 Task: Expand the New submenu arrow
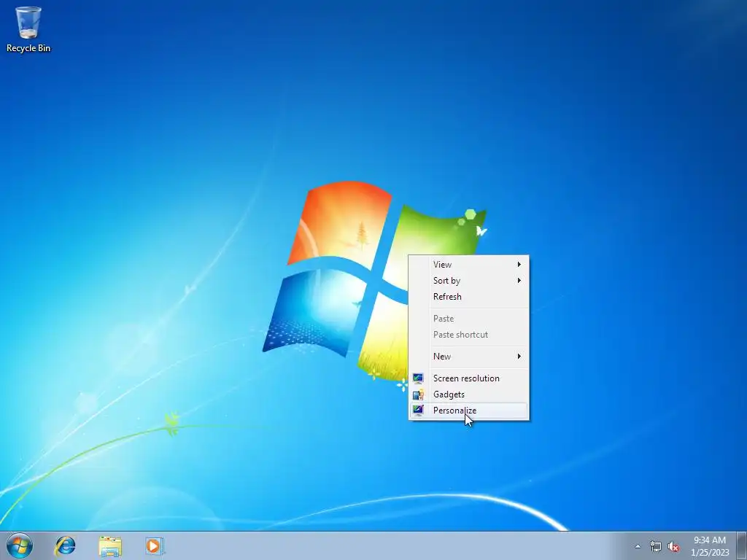519,356
